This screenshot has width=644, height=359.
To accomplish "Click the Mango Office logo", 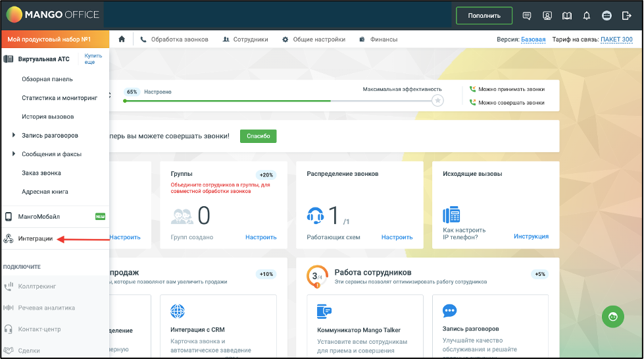I will pyautogui.click(x=53, y=14).
